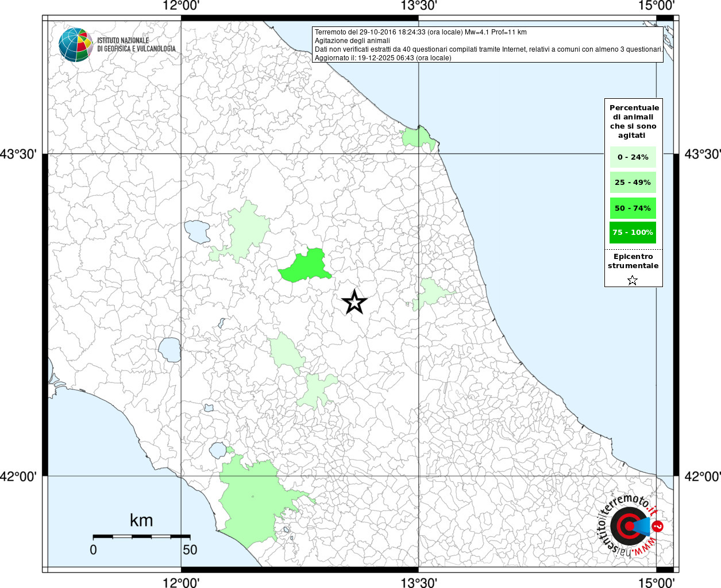The image size is (721, 588).
Task: Click the INGV globe logo icon
Action: pyautogui.click(x=75, y=44)
